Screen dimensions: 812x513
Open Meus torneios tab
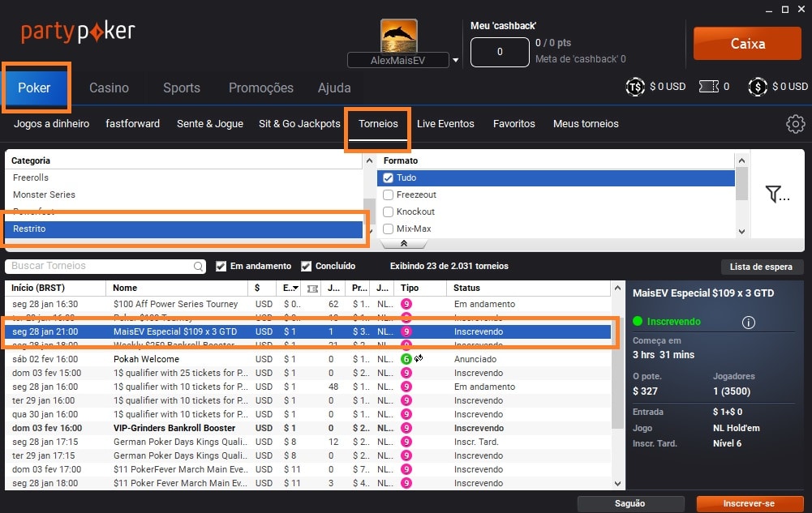click(586, 124)
